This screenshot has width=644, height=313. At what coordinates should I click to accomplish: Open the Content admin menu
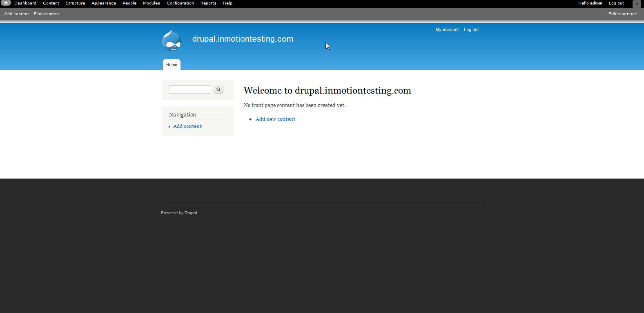click(x=51, y=3)
